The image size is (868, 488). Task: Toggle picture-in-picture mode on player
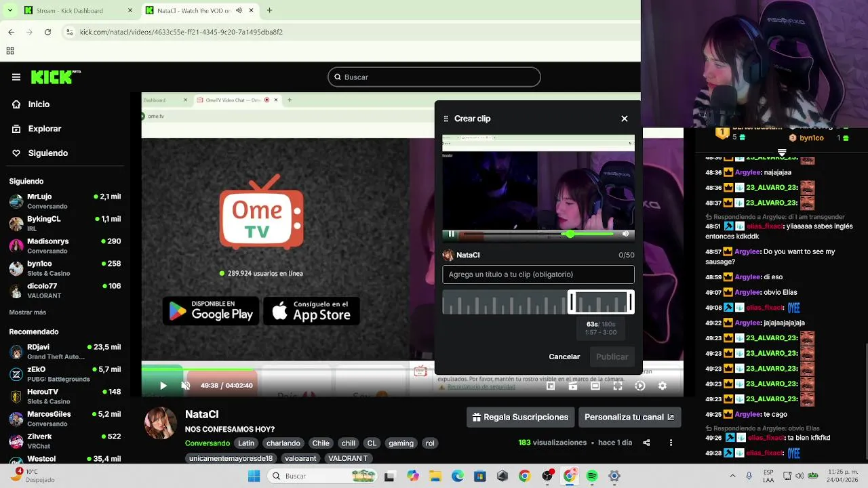[x=551, y=386]
